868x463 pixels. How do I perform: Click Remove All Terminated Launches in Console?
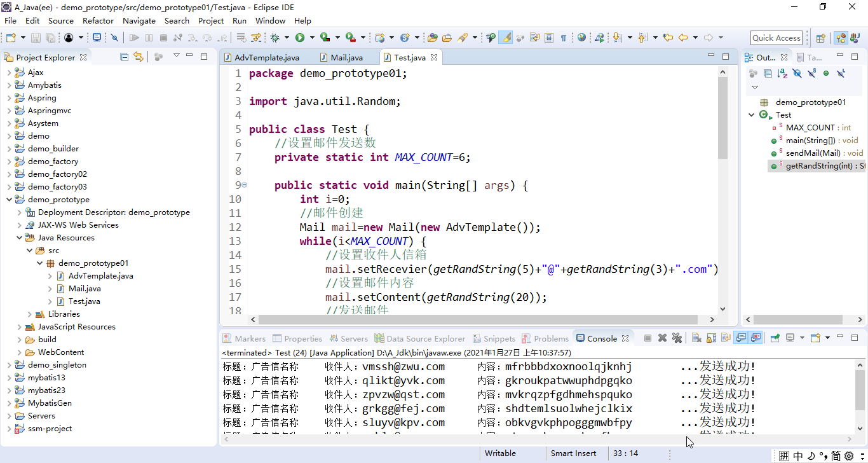coord(677,338)
